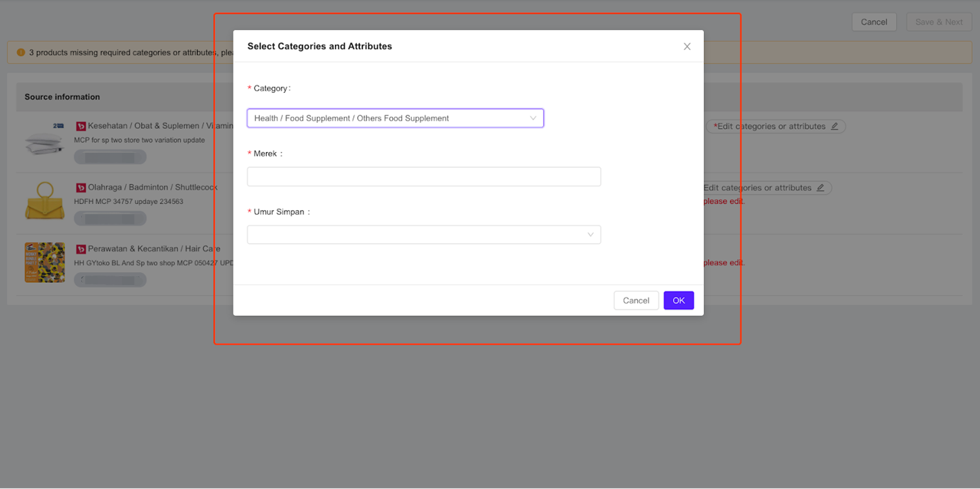Select the patterned Hair Care product thumbnail

(44, 263)
